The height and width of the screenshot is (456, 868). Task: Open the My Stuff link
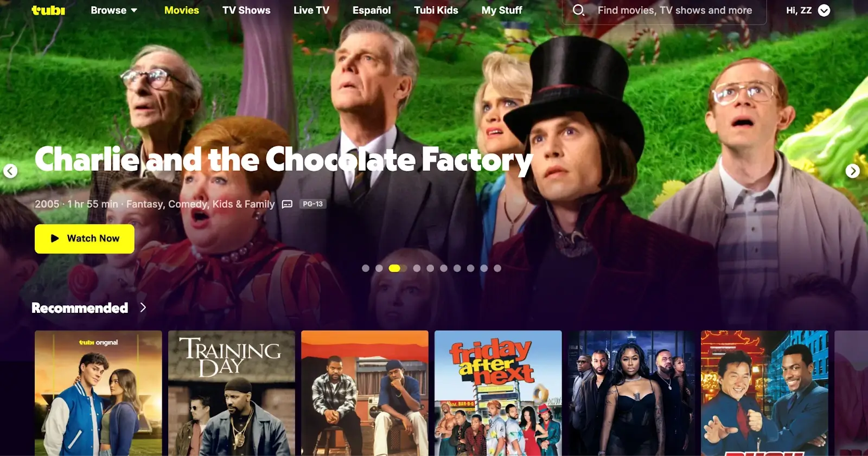click(x=502, y=10)
